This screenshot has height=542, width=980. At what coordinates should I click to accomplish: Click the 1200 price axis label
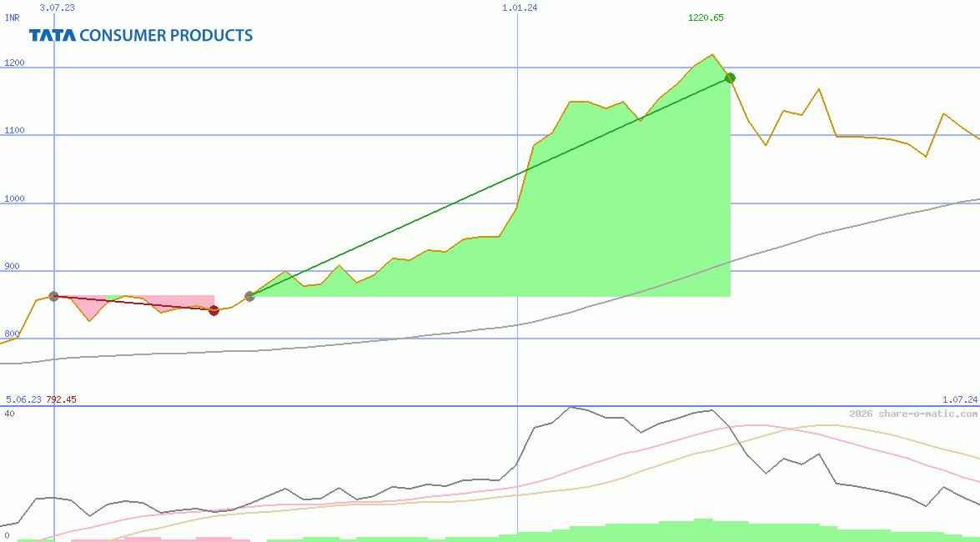14,63
